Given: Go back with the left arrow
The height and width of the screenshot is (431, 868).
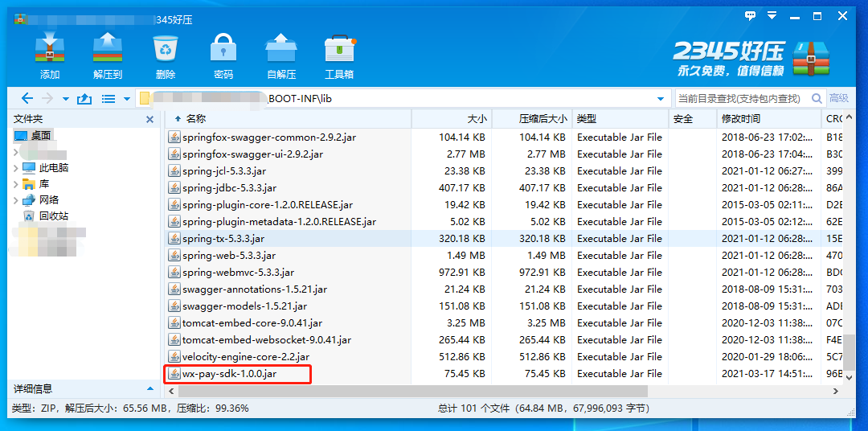Looking at the screenshot, I should click(27, 99).
